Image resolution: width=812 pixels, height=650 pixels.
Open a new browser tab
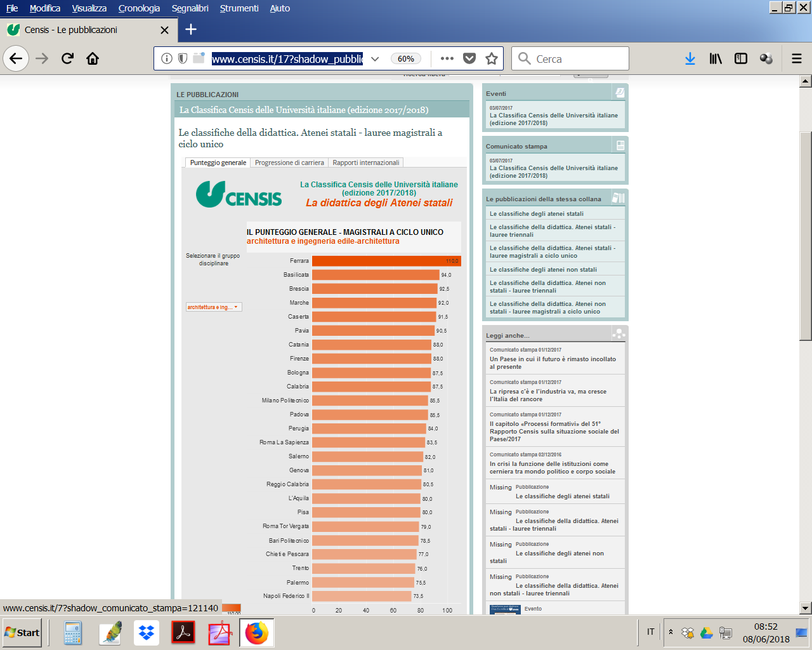[191, 29]
